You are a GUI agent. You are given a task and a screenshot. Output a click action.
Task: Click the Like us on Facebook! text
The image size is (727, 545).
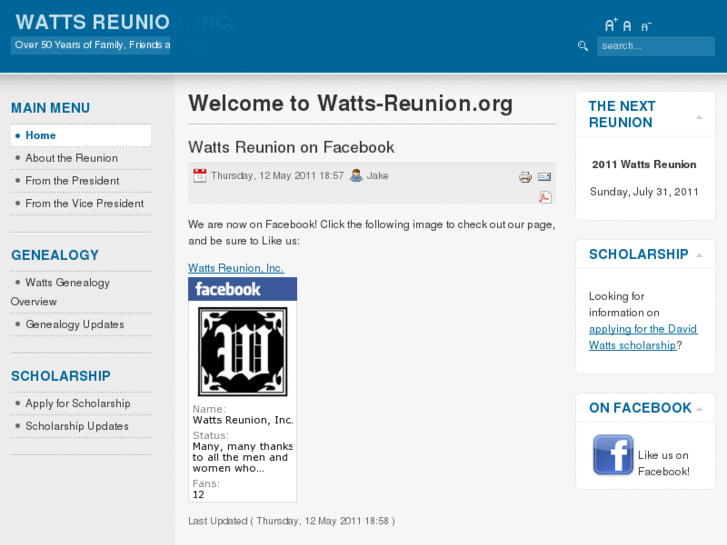(x=663, y=463)
